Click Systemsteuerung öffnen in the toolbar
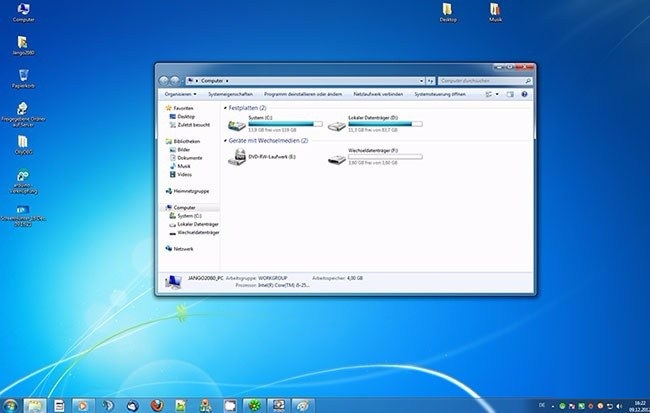Viewport: 650px width, 413px height. coord(440,94)
